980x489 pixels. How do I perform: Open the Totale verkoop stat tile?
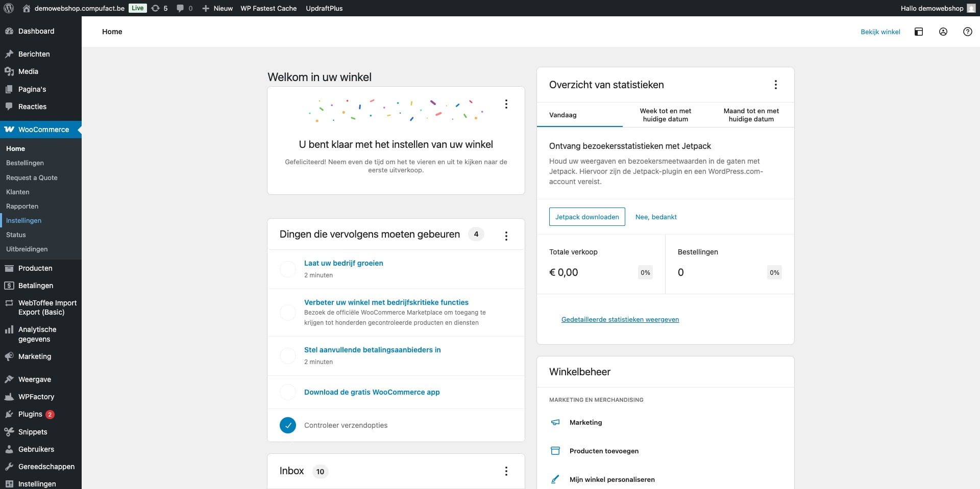tap(601, 264)
